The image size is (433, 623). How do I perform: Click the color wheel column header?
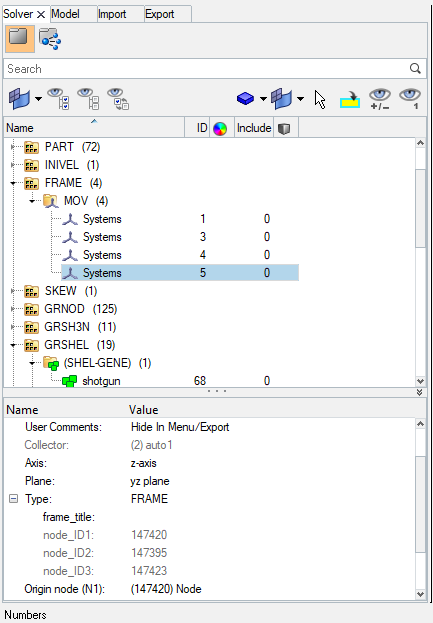(x=220, y=128)
